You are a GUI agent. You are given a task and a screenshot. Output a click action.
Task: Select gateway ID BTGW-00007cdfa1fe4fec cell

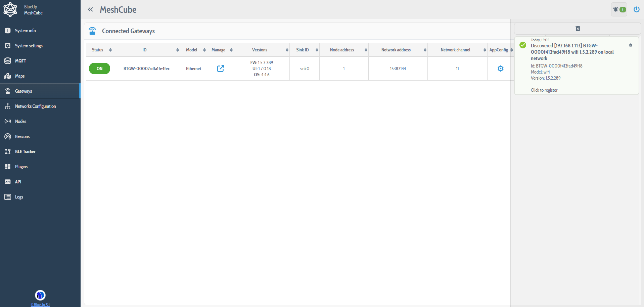(x=146, y=69)
